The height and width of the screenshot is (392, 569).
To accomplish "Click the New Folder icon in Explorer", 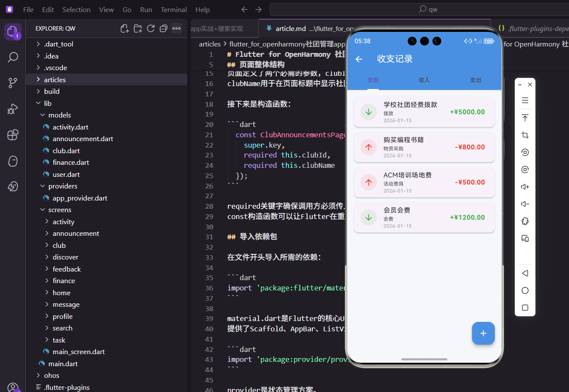I will pyautogui.click(x=138, y=28).
